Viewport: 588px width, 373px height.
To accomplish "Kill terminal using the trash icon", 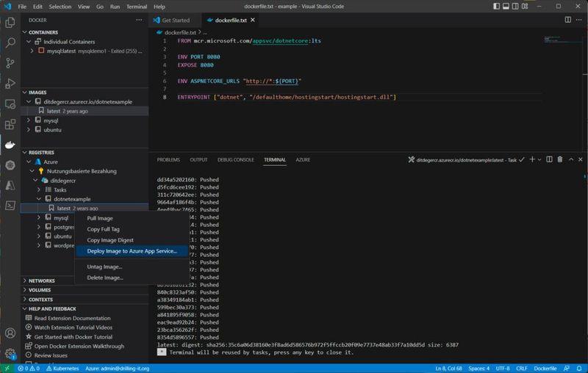I will point(559,159).
